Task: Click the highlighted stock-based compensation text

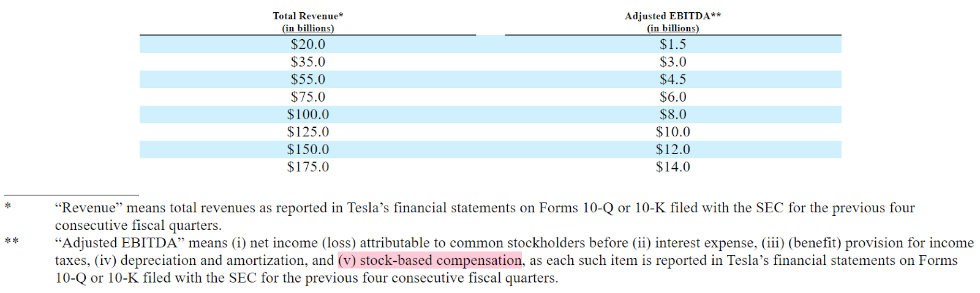Action: (x=430, y=261)
